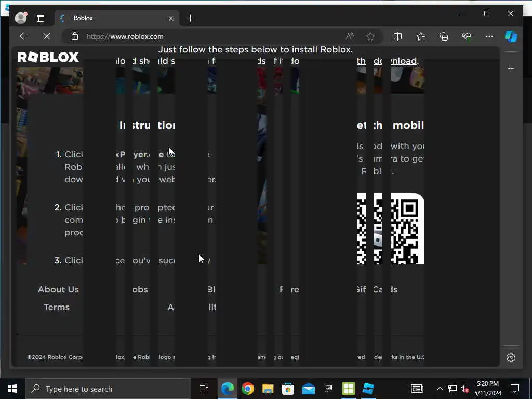This screenshot has height=399, width=532.
Task: Open Collections
Action: (444, 36)
